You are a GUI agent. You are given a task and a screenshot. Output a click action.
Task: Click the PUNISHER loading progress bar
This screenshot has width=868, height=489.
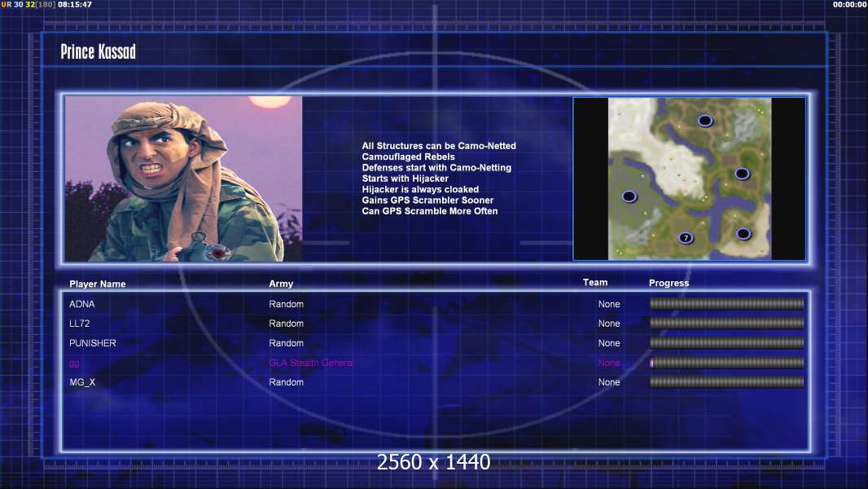[x=726, y=343]
